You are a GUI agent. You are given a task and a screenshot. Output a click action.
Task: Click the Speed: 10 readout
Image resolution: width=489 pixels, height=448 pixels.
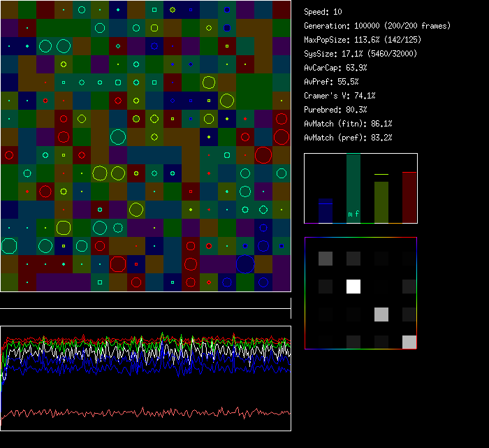coord(323,12)
